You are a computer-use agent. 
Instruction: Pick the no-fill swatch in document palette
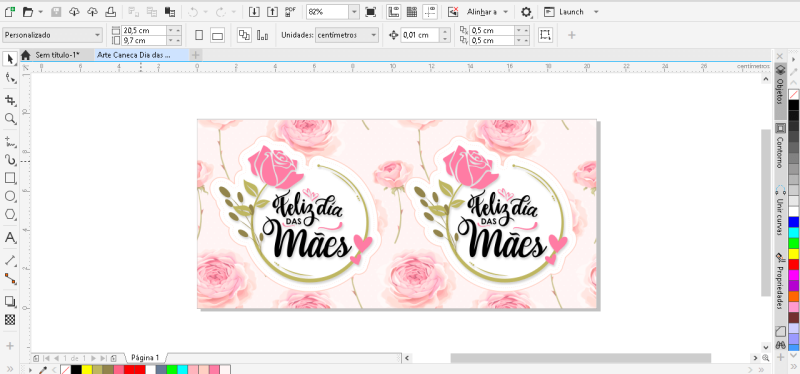click(x=65, y=370)
